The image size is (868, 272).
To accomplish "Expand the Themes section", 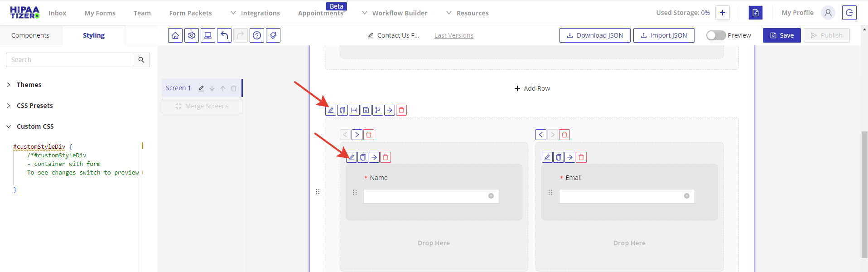I will click(29, 85).
